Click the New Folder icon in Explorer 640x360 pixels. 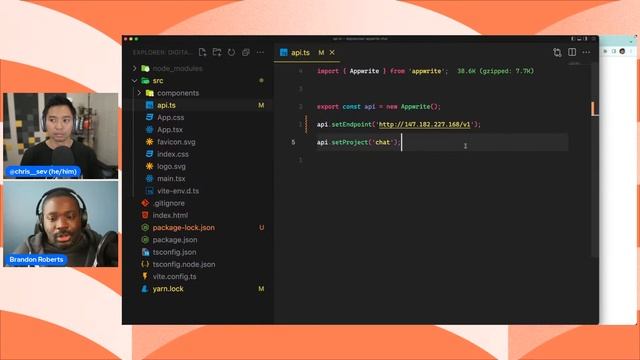coord(217,52)
